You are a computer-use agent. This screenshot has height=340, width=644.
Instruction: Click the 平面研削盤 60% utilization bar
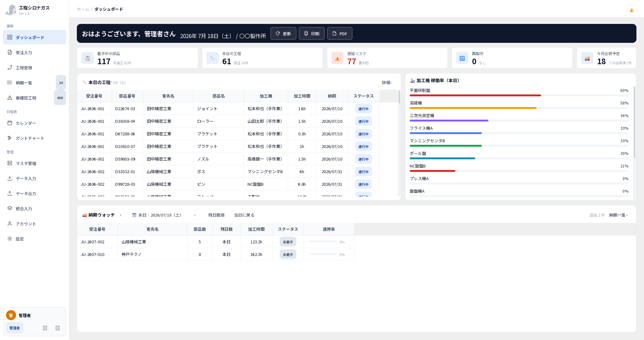[519, 95]
